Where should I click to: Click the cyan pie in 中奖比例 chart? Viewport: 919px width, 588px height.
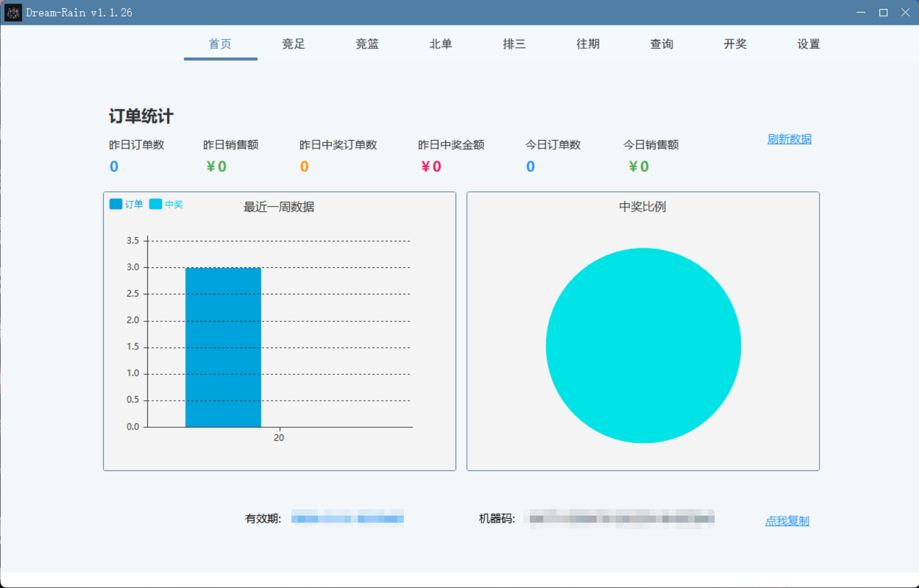643,346
